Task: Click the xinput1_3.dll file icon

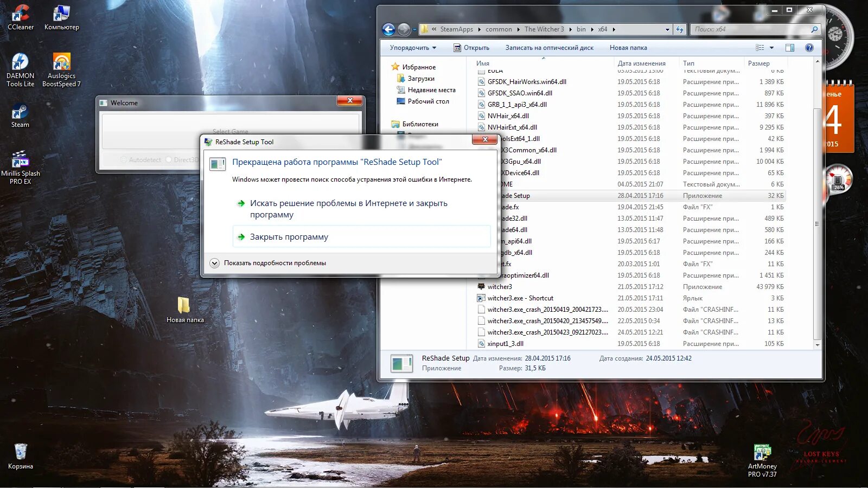Action: pos(481,344)
